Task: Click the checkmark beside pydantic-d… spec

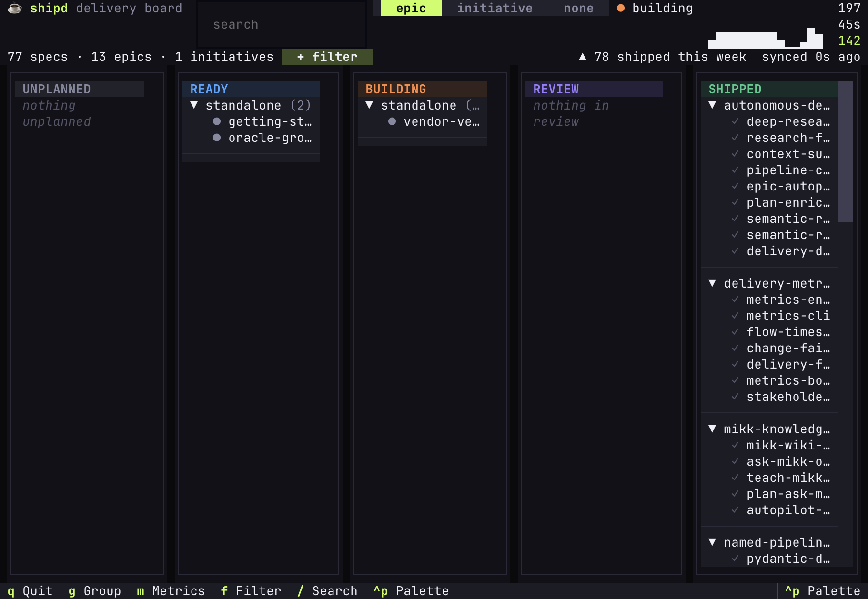Action: click(x=735, y=559)
